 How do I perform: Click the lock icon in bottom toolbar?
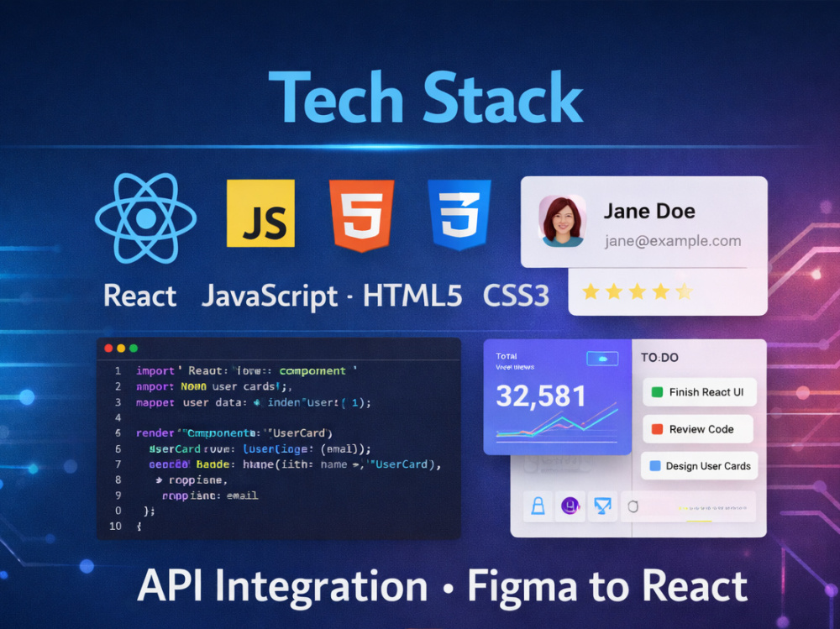pyautogui.click(x=538, y=506)
